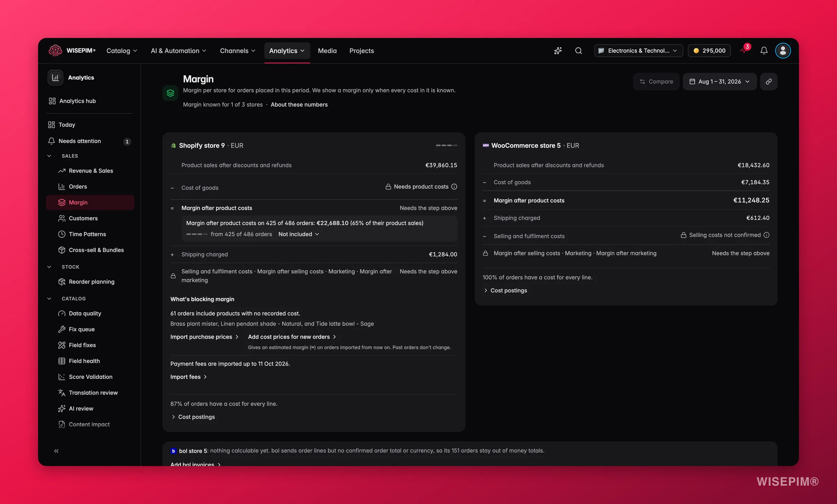Viewport: 837px width, 504px height.
Task: Open Revenue & Sales in sidebar
Action: point(90,171)
